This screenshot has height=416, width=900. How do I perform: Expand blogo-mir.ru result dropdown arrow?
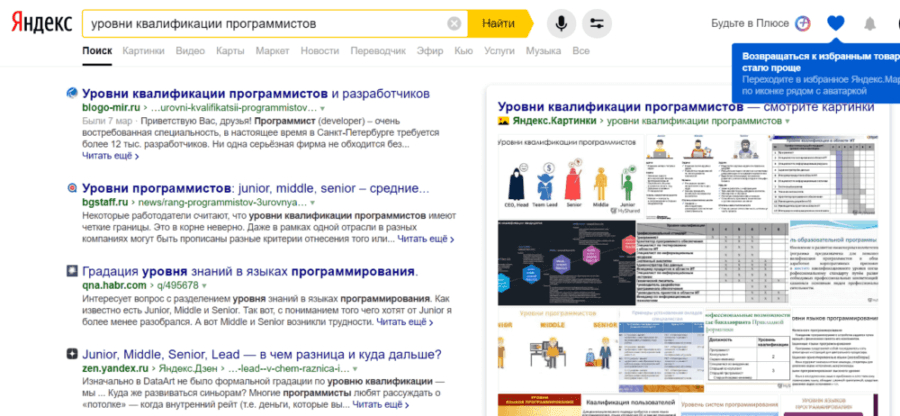[323, 108]
